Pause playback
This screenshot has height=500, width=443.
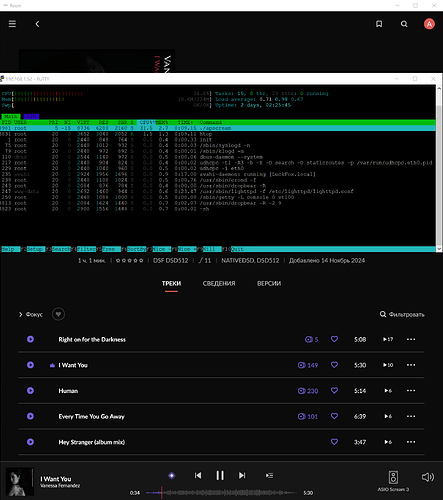pos(220,475)
